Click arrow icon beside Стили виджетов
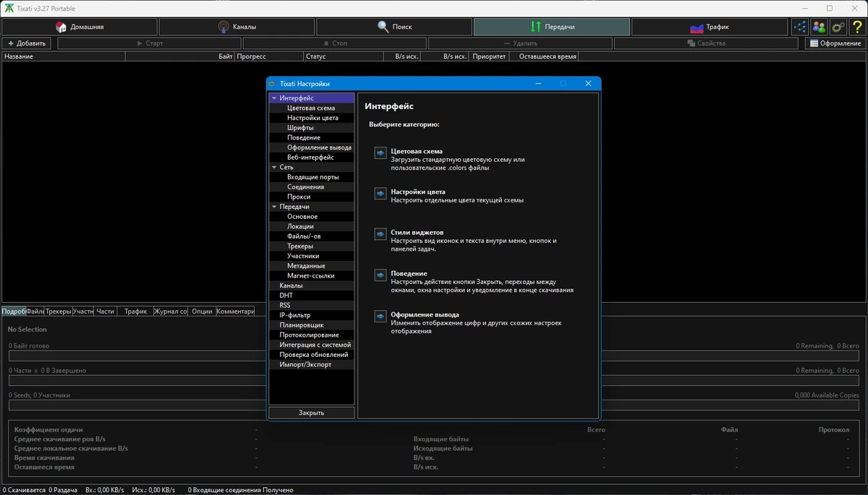 (x=380, y=234)
